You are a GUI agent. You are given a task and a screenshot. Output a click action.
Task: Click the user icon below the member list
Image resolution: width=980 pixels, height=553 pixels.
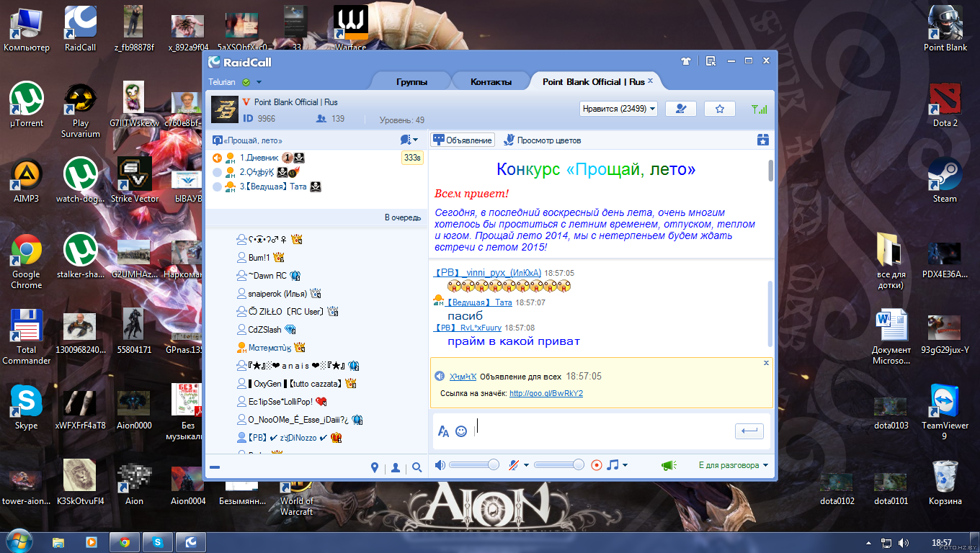pyautogui.click(x=396, y=467)
